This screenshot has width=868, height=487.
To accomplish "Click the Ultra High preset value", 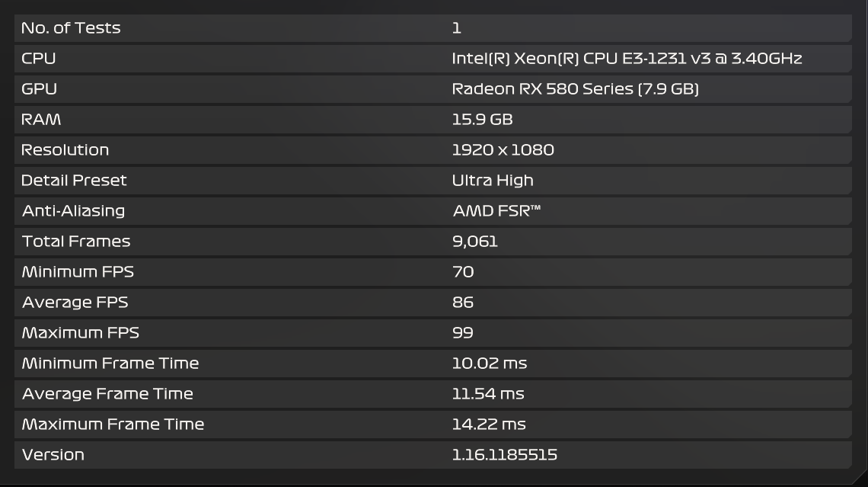I will (493, 181).
